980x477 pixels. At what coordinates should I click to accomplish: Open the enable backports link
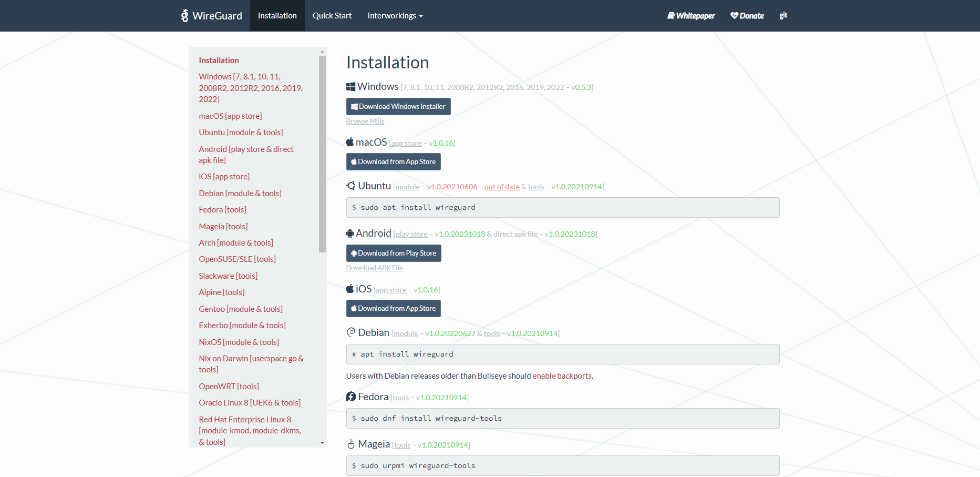pos(562,376)
